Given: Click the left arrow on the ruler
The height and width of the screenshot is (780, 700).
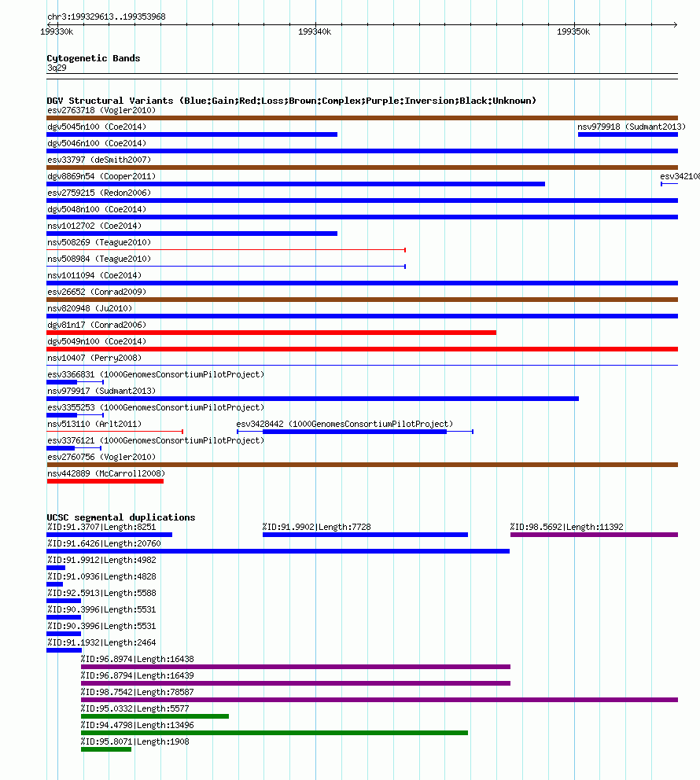Looking at the screenshot, I should 50,24.
